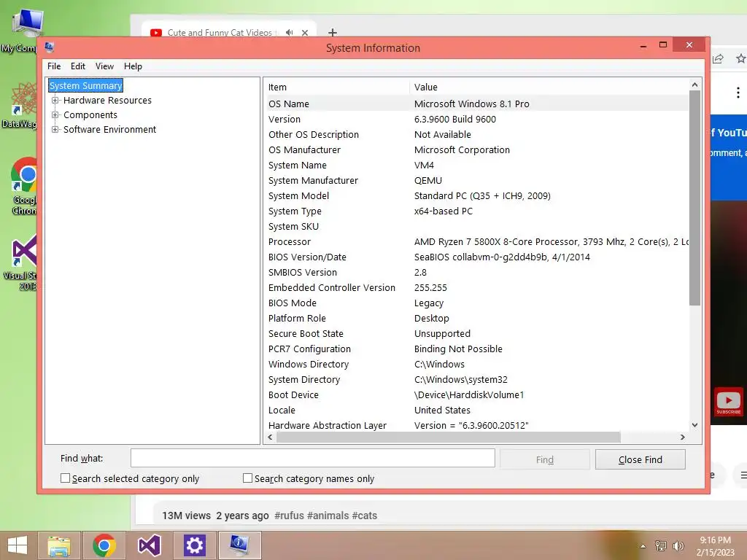Select the Processor row
This screenshot has height=560, width=747.
476,241
